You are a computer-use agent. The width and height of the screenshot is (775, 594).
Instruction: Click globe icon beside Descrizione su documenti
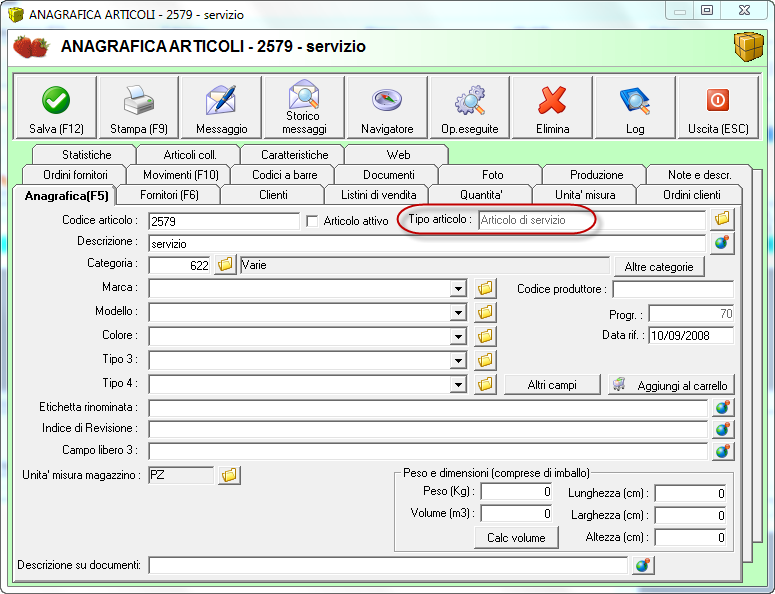click(x=643, y=565)
